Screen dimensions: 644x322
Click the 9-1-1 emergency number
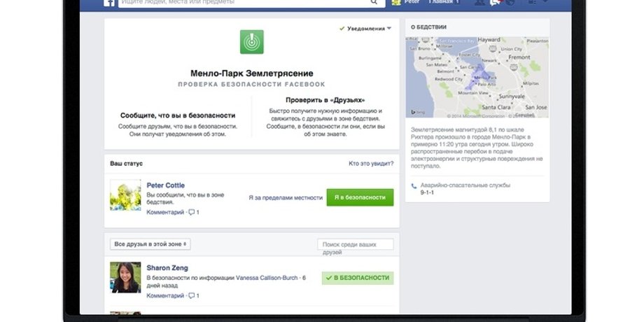tap(427, 192)
